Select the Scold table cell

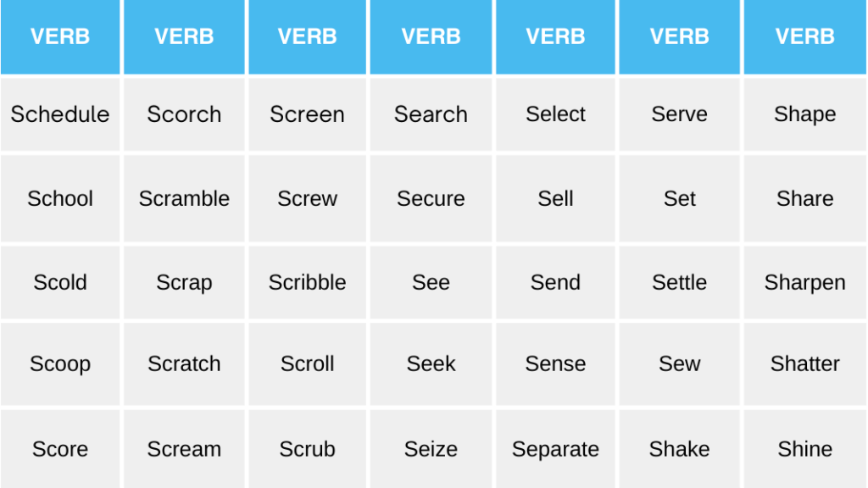point(60,283)
